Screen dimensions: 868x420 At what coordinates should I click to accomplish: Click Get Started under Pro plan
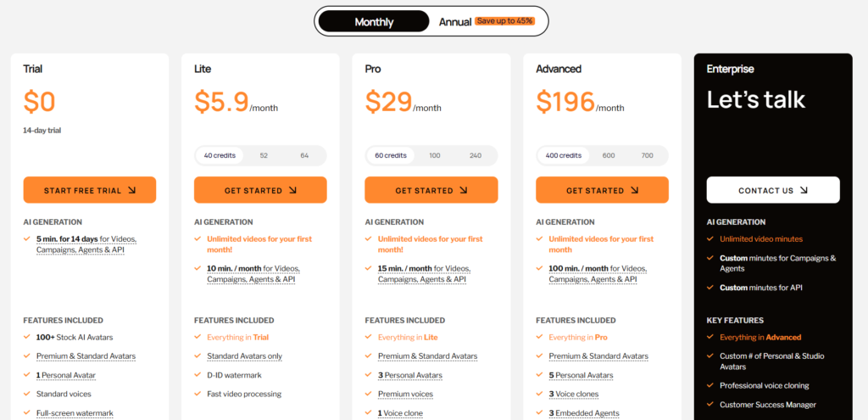[431, 190]
